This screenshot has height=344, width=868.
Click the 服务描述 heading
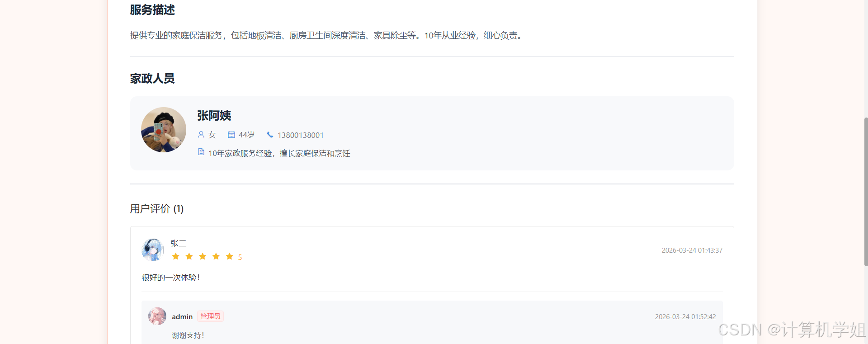(152, 10)
